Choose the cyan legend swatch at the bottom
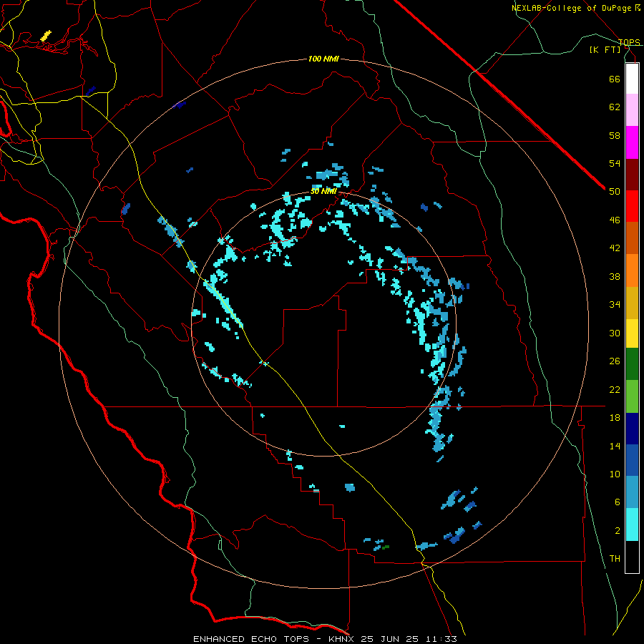644x644 pixels. click(632, 525)
